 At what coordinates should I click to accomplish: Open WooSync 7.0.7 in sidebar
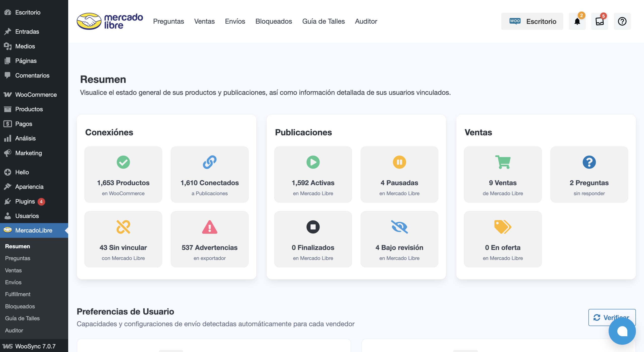click(x=34, y=346)
